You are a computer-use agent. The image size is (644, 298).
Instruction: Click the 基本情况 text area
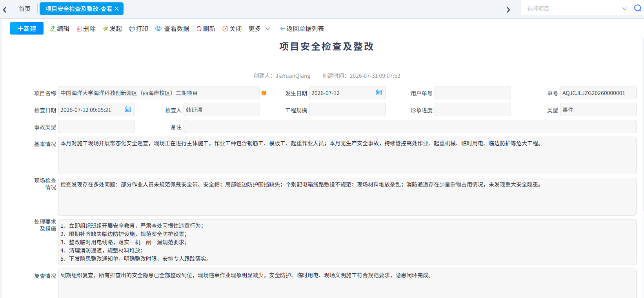click(347, 155)
